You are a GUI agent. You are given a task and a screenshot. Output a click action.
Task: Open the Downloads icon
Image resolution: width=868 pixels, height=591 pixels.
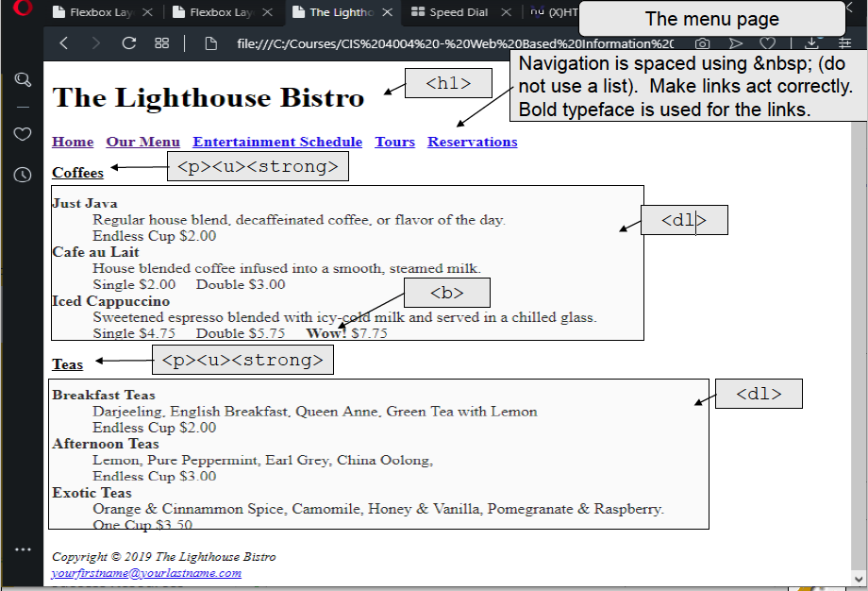pos(811,42)
